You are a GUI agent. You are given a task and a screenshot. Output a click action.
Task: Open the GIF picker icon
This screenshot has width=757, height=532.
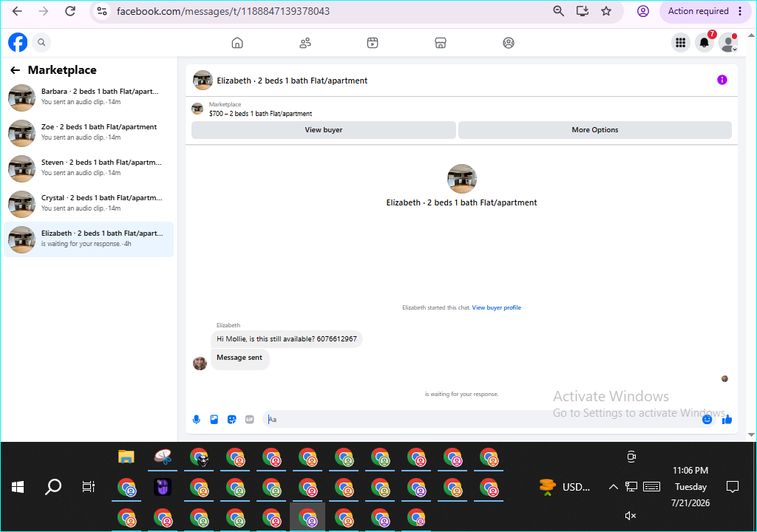click(x=250, y=420)
